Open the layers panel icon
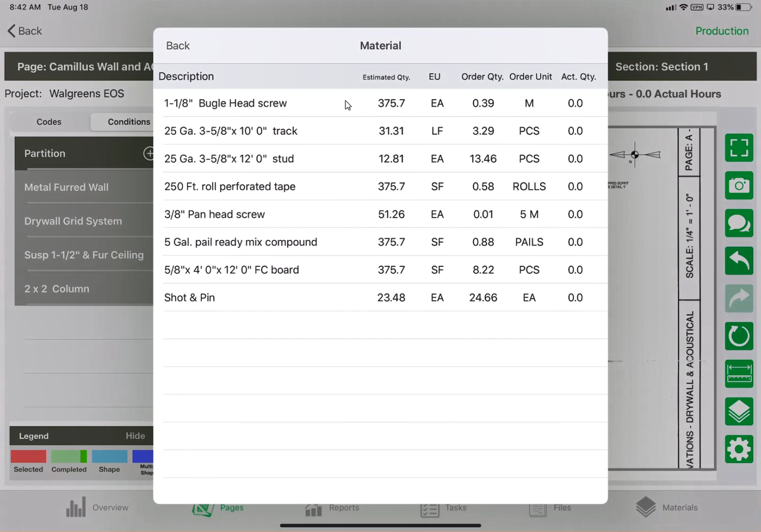This screenshot has width=761, height=532. tap(739, 411)
